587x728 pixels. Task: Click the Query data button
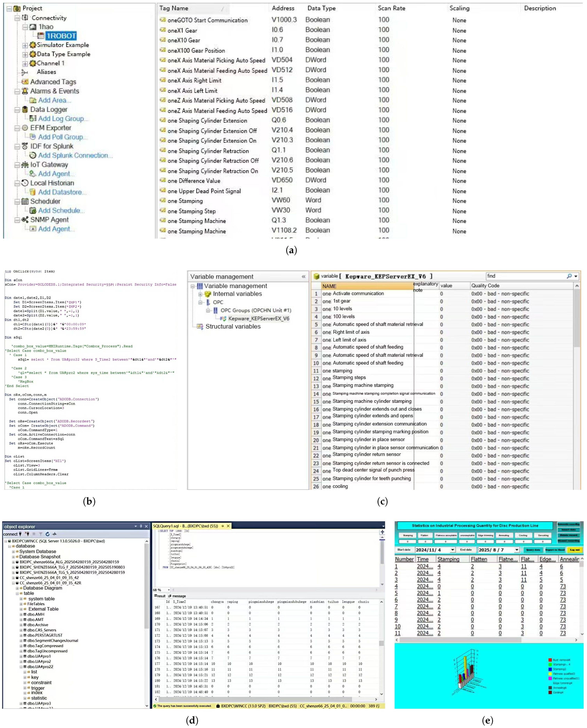(533, 550)
